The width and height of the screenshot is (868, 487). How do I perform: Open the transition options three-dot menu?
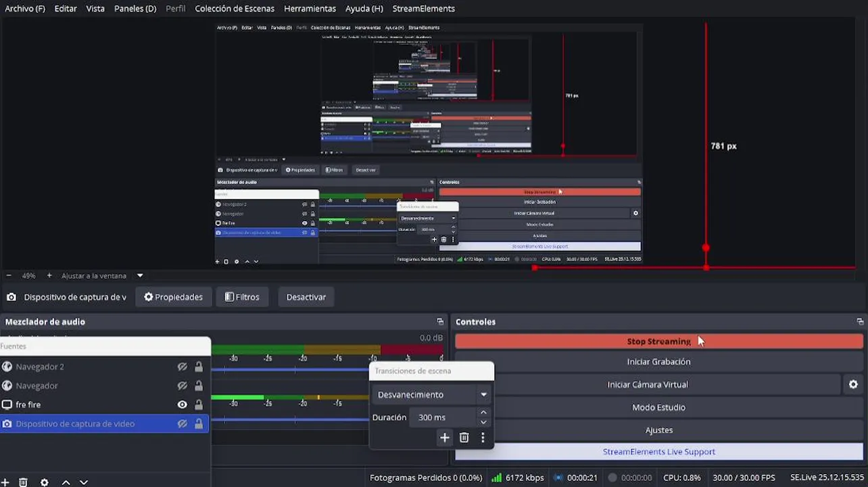coord(483,438)
